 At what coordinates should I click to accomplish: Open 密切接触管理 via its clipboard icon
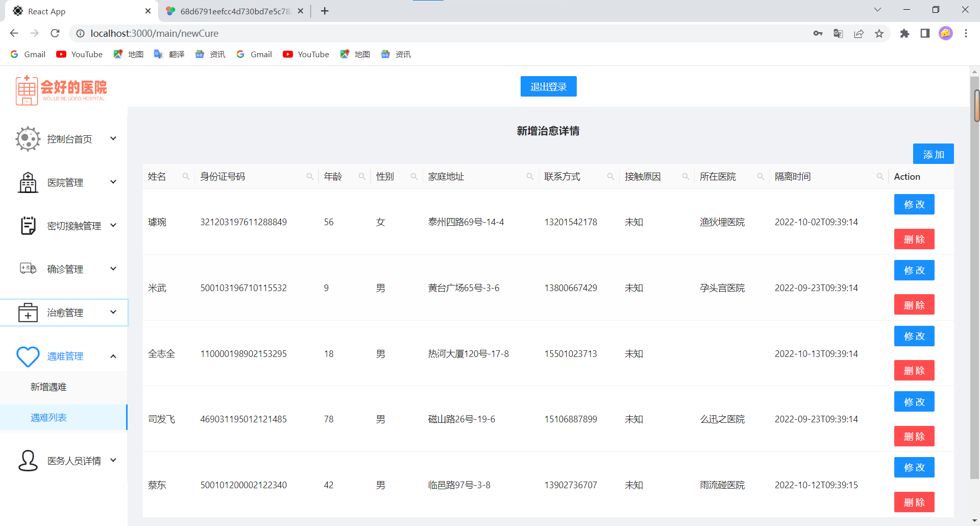tap(28, 225)
